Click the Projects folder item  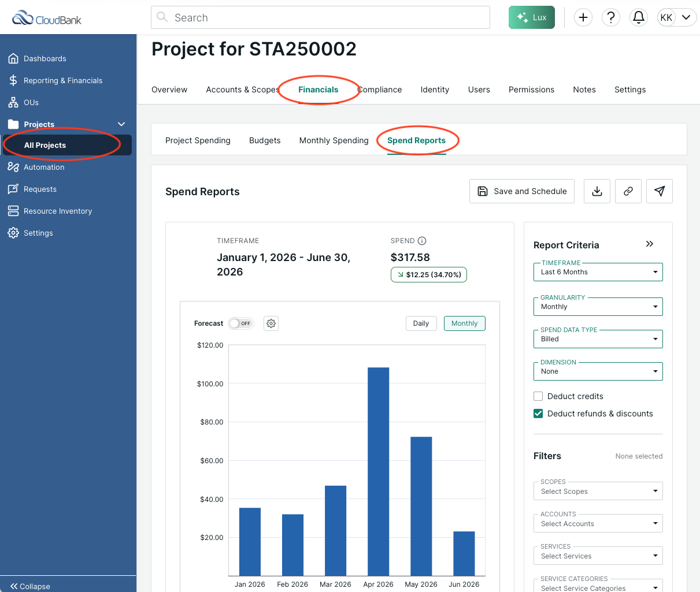(x=39, y=124)
